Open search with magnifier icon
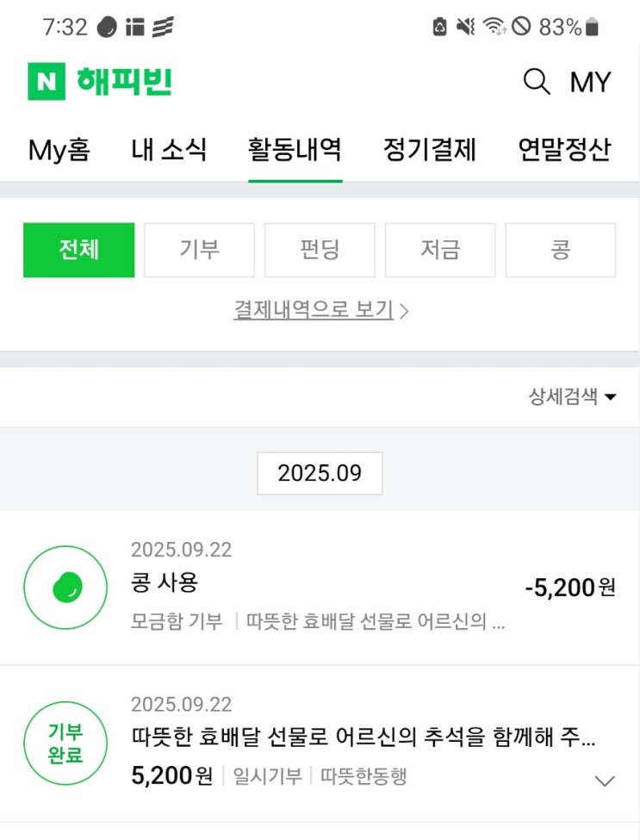Image resolution: width=640 pixels, height=840 pixels. [x=537, y=82]
